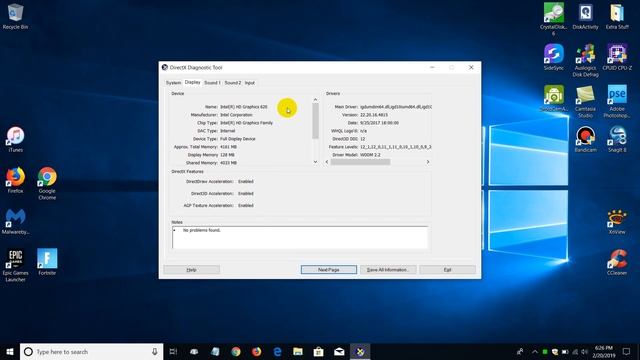Click the DirectDraw Acceleration 'Enabled' value
Viewport: 640px width, 360px height.
pyautogui.click(x=246, y=182)
